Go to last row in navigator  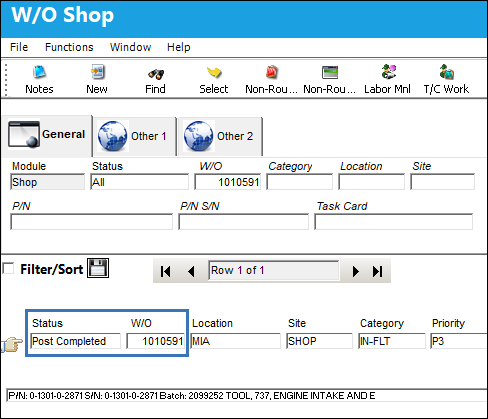[377, 271]
